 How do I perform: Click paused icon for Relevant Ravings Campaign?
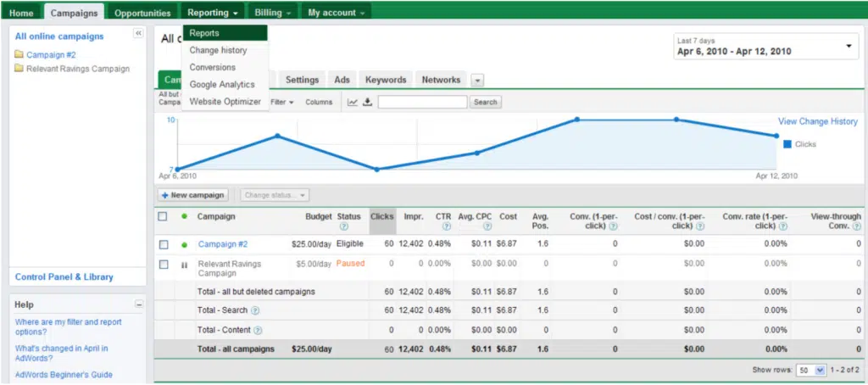click(184, 265)
